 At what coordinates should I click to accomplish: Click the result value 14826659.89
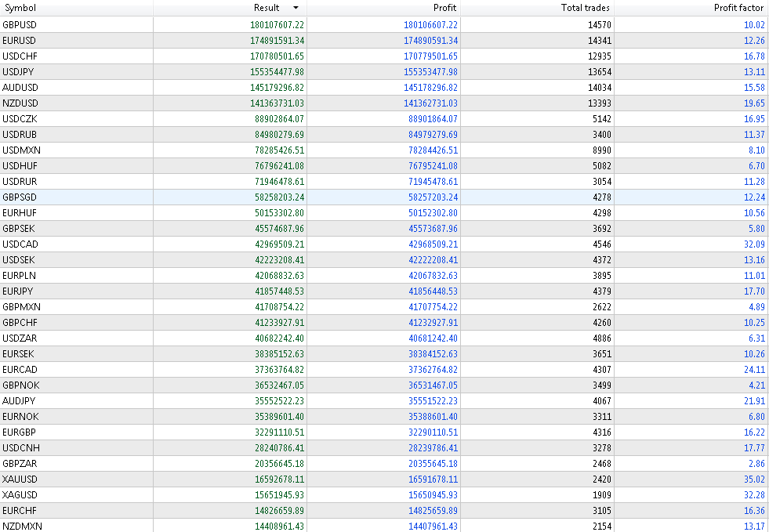coord(280,511)
